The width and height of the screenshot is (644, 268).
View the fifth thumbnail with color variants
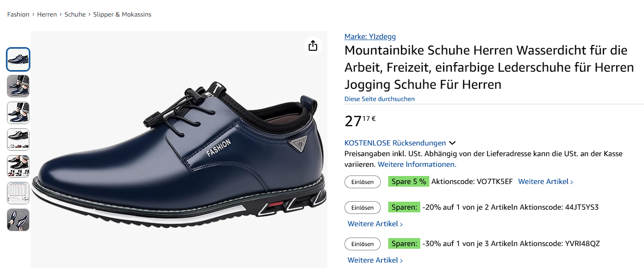pos(18,166)
